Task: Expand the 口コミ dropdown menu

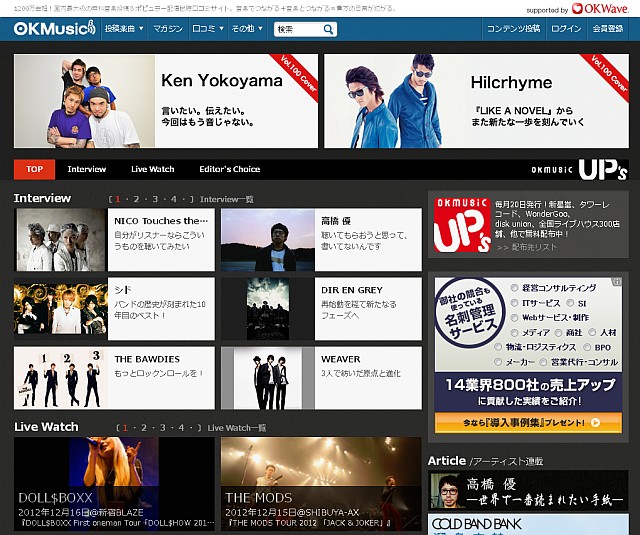Action: click(x=208, y=29)
